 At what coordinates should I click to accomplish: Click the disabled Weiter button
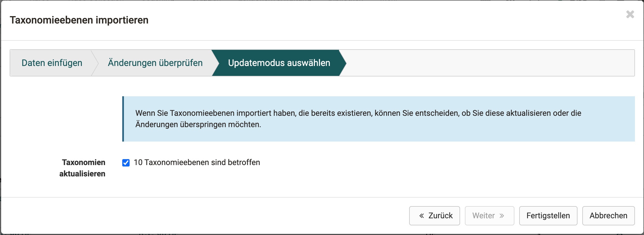490,215
